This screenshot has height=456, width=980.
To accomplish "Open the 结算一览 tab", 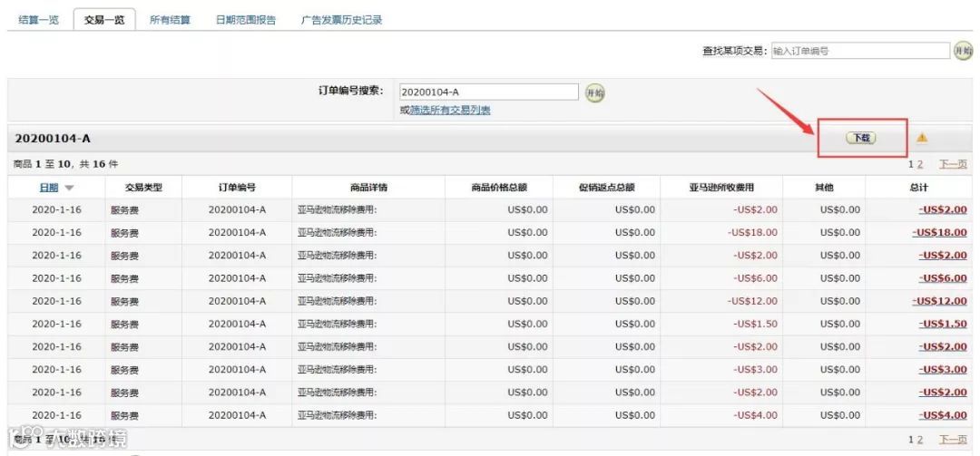I will tap(39, 19).
